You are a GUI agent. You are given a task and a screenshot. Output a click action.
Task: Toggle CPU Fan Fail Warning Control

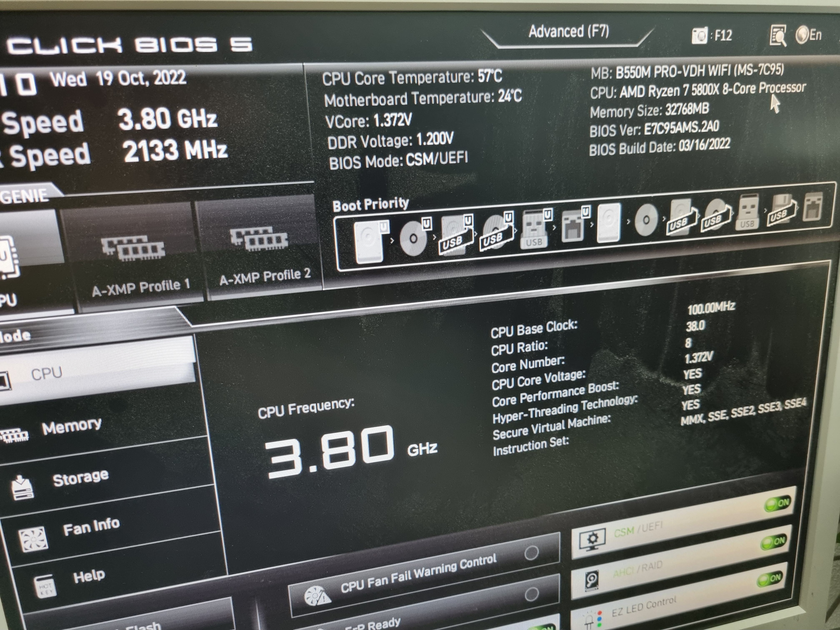(531, 553)
